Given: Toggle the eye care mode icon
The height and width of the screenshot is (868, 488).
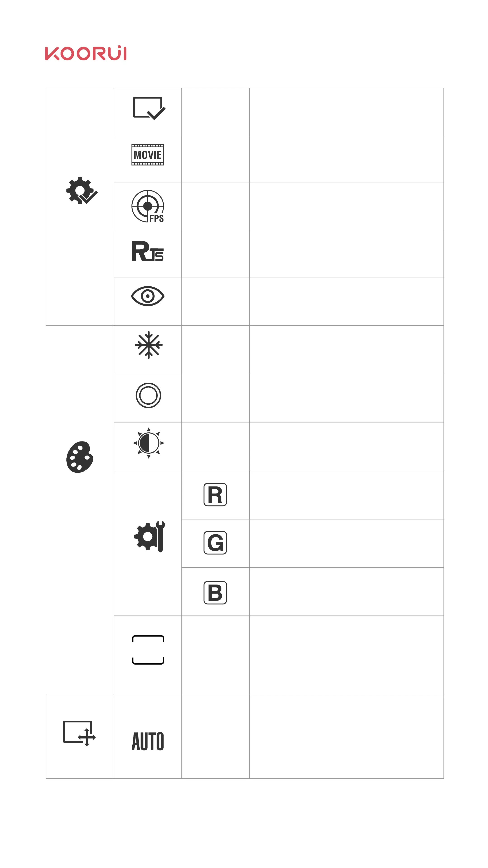Looking at the screenshot, I should coord(148,296).
